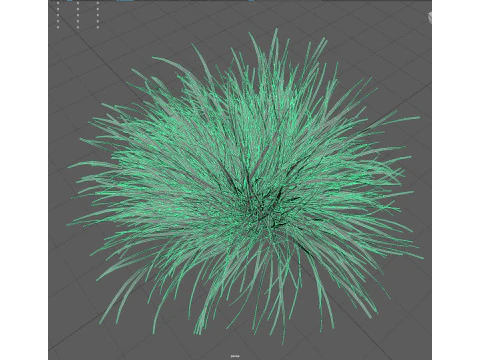480x360 pixels.
Task: Click the persp camera label in the viewport
Action: (235, 356)
